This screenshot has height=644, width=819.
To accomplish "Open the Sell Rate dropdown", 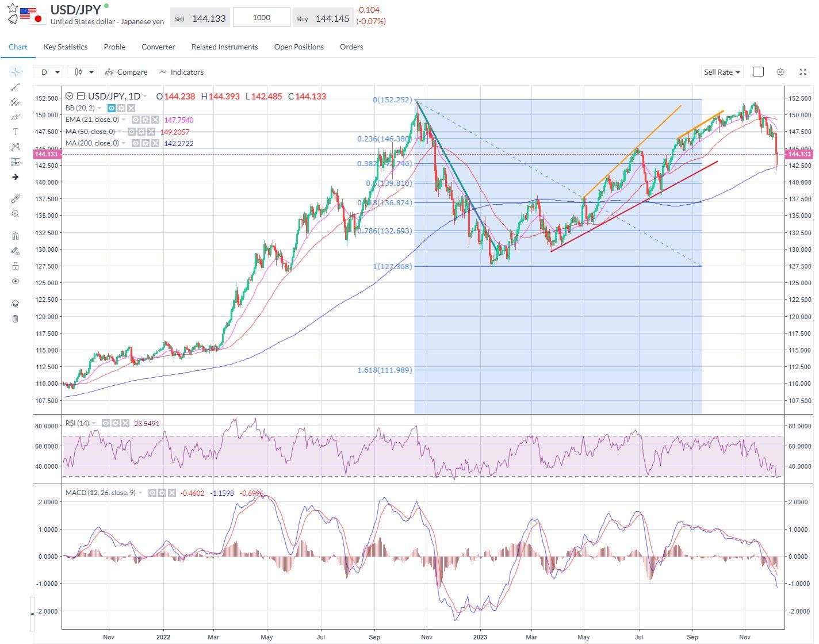I will (722, 72).
